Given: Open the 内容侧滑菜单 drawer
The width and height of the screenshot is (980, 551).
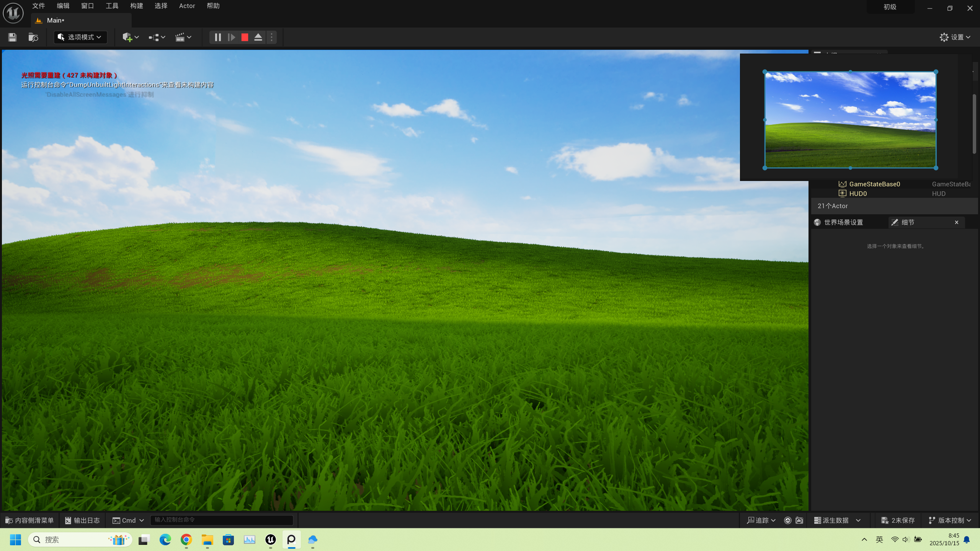Looking at the screenshot, I should (x=29, y=520).
